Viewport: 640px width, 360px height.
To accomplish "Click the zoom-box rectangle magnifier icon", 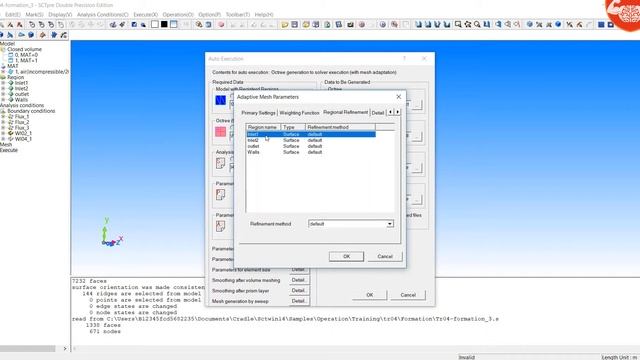I will pyautogui.click(x=458, y=24).
